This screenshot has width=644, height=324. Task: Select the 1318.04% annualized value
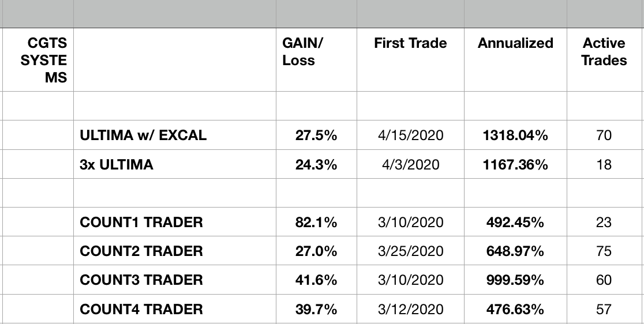[515, 136]
